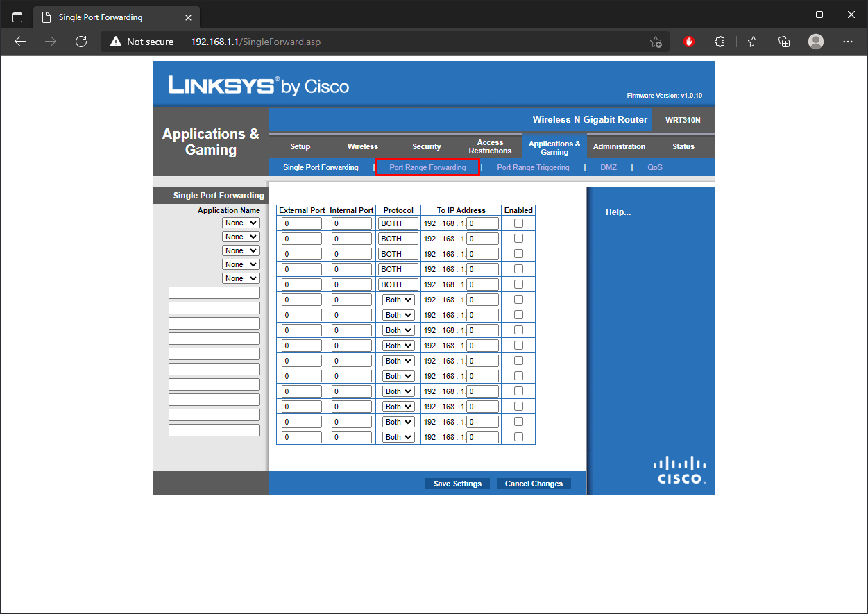Open the browser extensions puzzle icon
868x614 pixels.
point(720,42)
